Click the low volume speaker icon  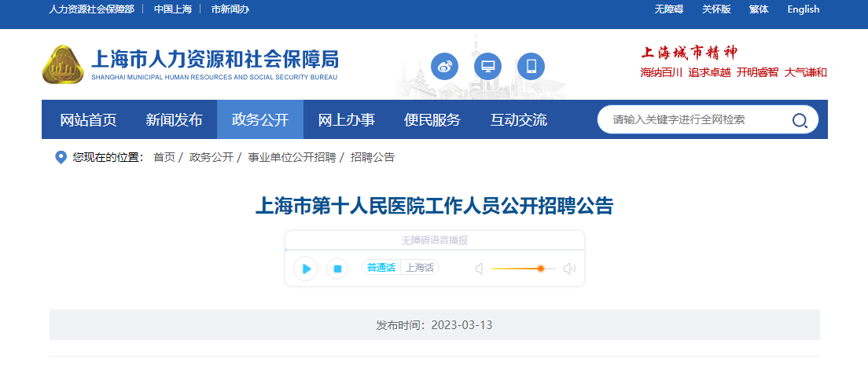coord(480,269)
